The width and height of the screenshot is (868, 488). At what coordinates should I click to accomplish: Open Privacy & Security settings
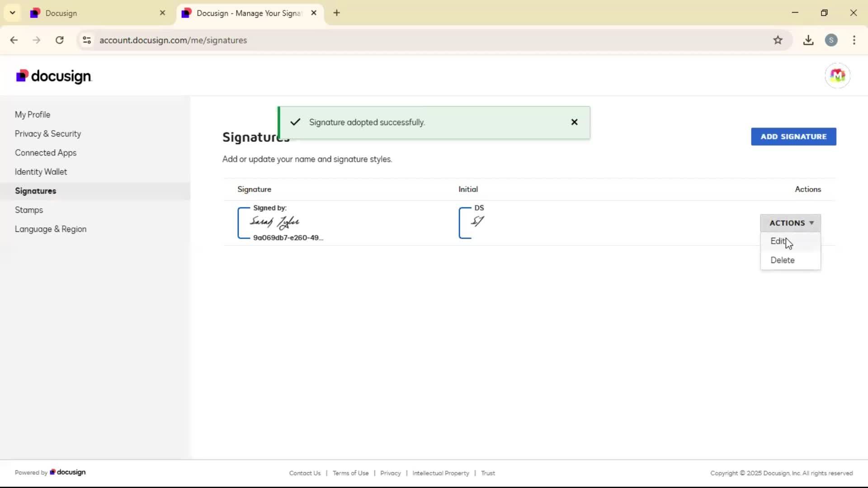48,134
